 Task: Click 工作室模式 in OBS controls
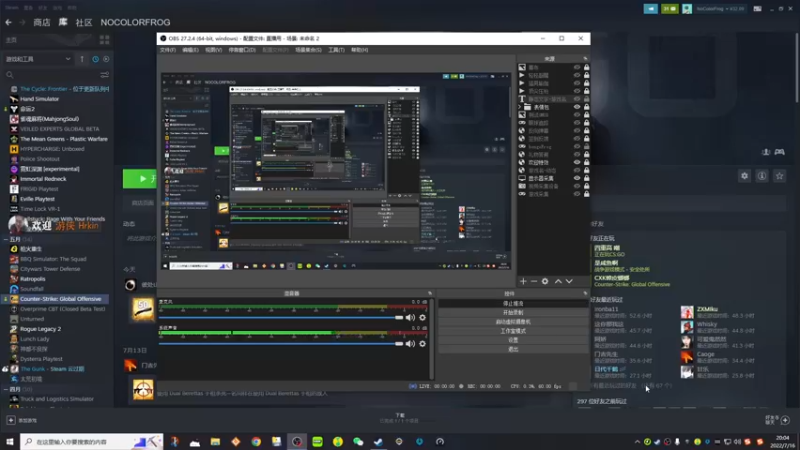point(513,331)
